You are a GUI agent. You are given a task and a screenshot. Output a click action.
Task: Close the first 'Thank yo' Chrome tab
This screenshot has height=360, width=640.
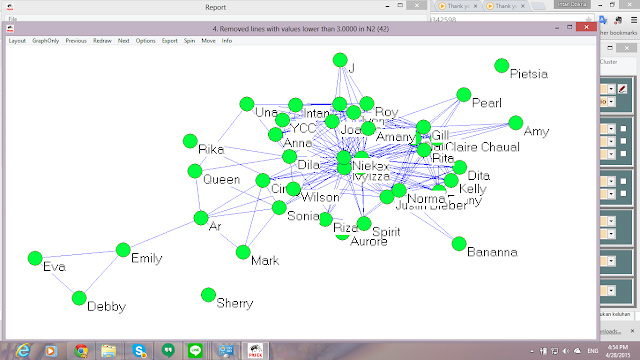476,6
